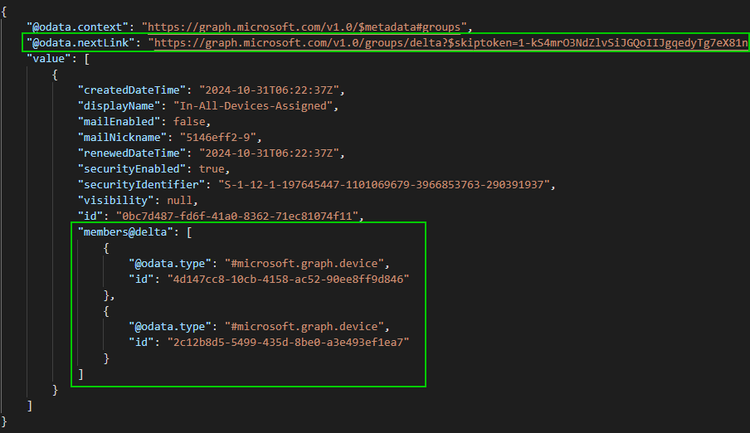Select the securityIdentifier S-1-12-1 string
This screenshot has height=433, width=750.
[384, 185]
